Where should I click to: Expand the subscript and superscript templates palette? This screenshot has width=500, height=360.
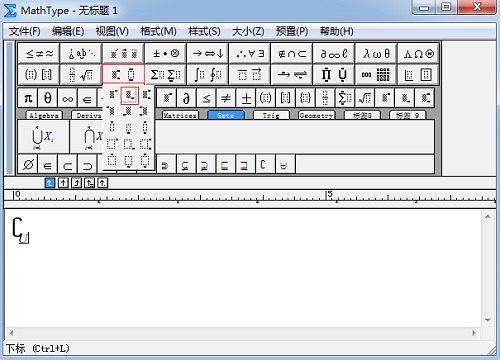(x=123, y=75)
